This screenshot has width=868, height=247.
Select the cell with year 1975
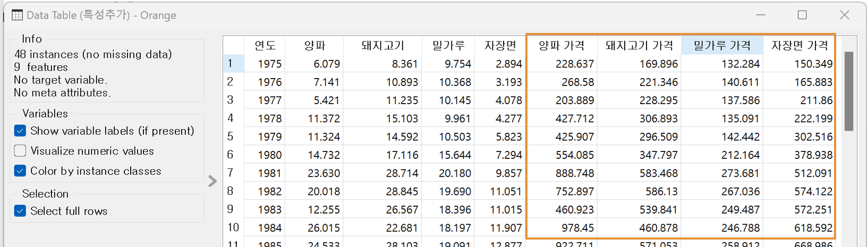[265, 64]
